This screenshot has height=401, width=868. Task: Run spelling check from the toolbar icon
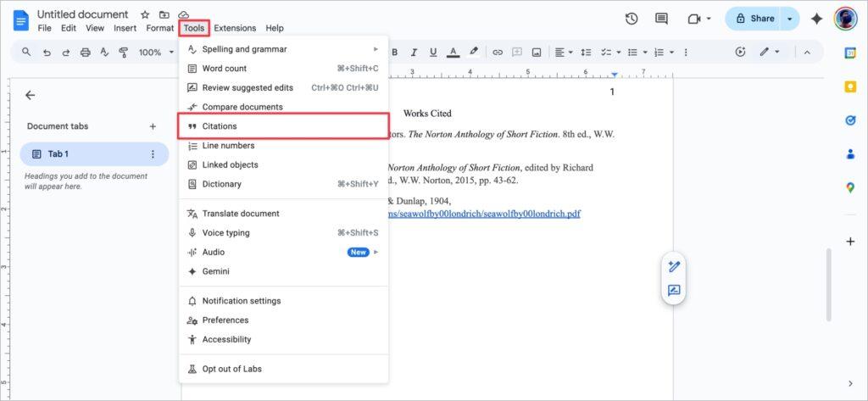click(104, 52)
